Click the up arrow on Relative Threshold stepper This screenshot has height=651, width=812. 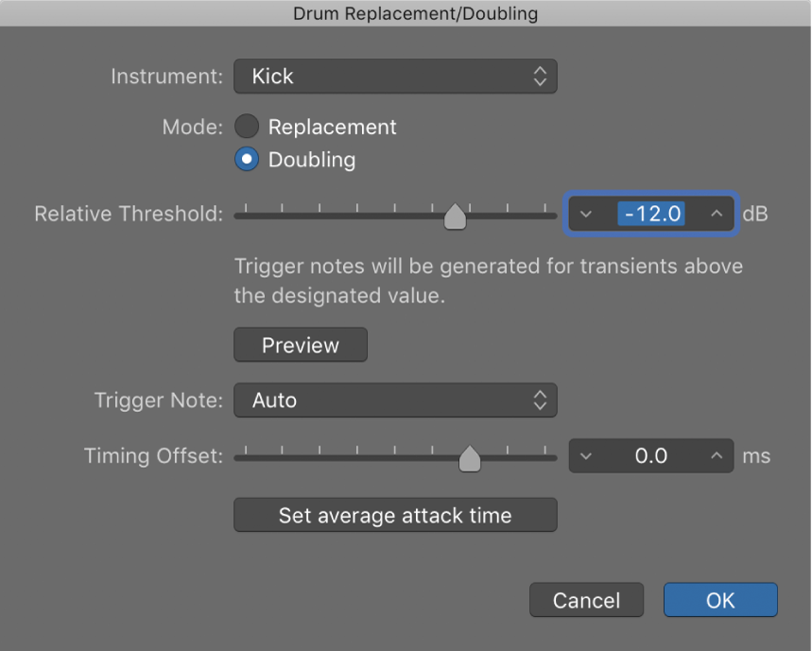tap(714, 214)
